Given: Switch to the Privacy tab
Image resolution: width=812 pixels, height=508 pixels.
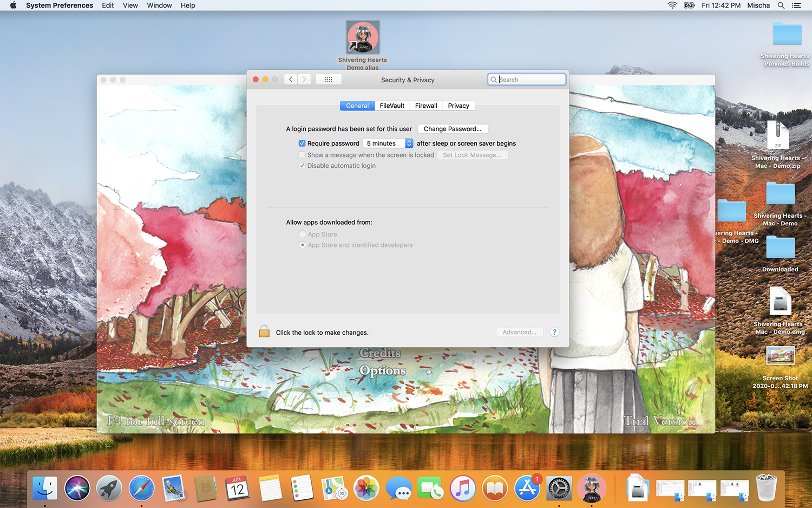Looking at the screenshot, I should (x=459, y=106).
